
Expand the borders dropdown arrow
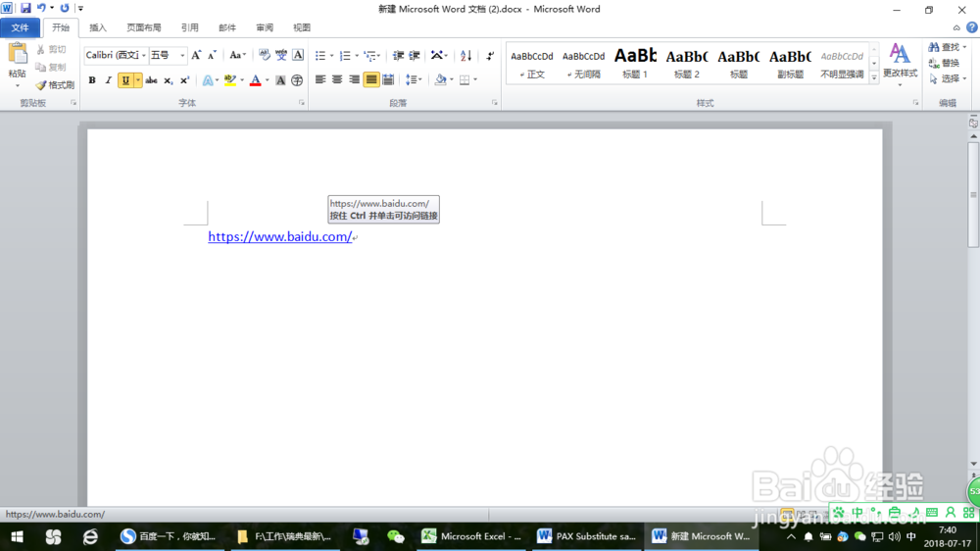point(475,79)
